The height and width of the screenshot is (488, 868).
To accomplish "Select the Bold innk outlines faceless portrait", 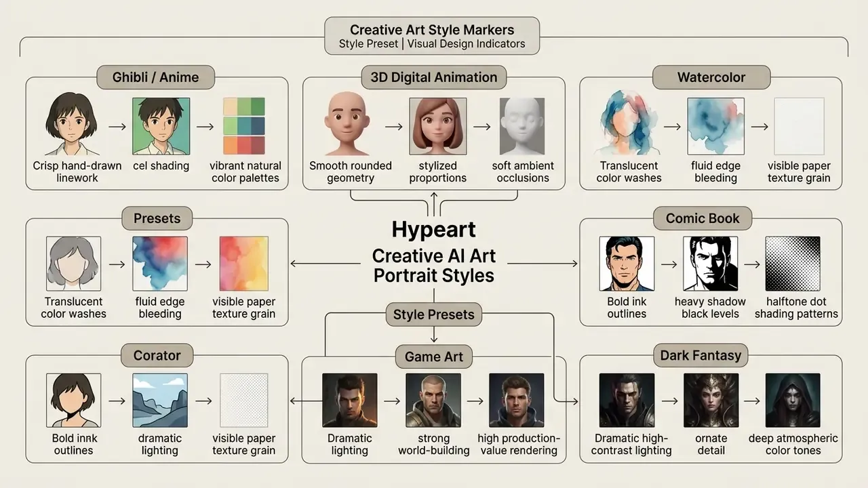I will click(73, 401).
